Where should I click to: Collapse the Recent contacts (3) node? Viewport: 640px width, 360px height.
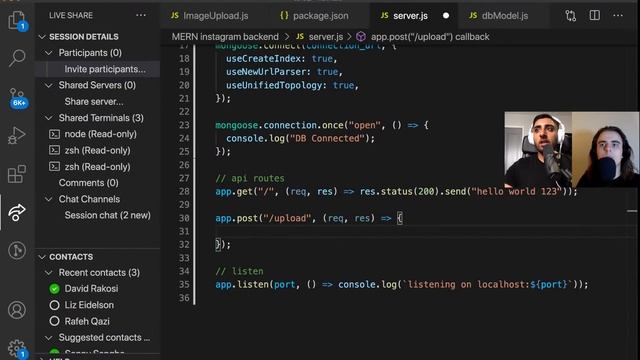(x=49, y=273)
